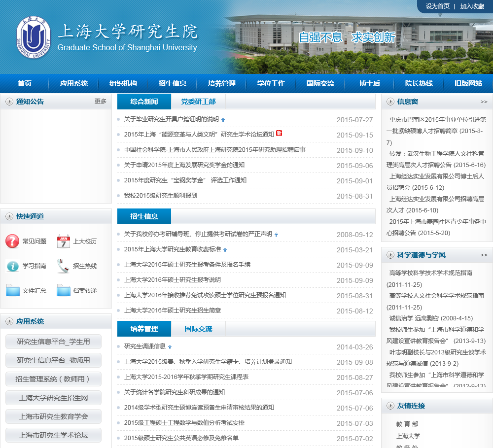Click the arrow icon beside 信息窗 heading
Image resolution: width=493 pixels, height=448 pixels.
click(390, 102)
